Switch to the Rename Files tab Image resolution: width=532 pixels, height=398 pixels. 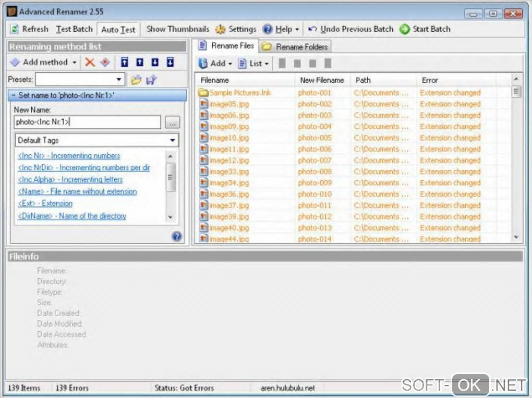coord(226,46)
